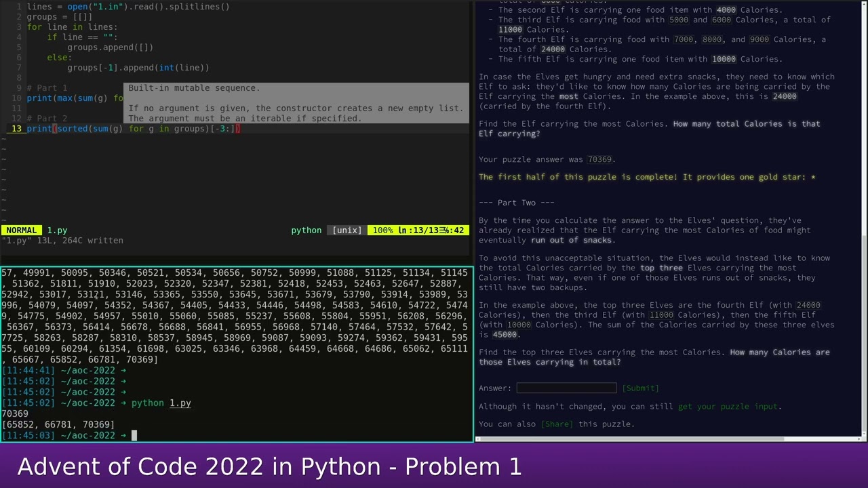868x488 pixels.
Task: Click the [11:44:41] prompt timestamp
Action: tap(28, 371)
